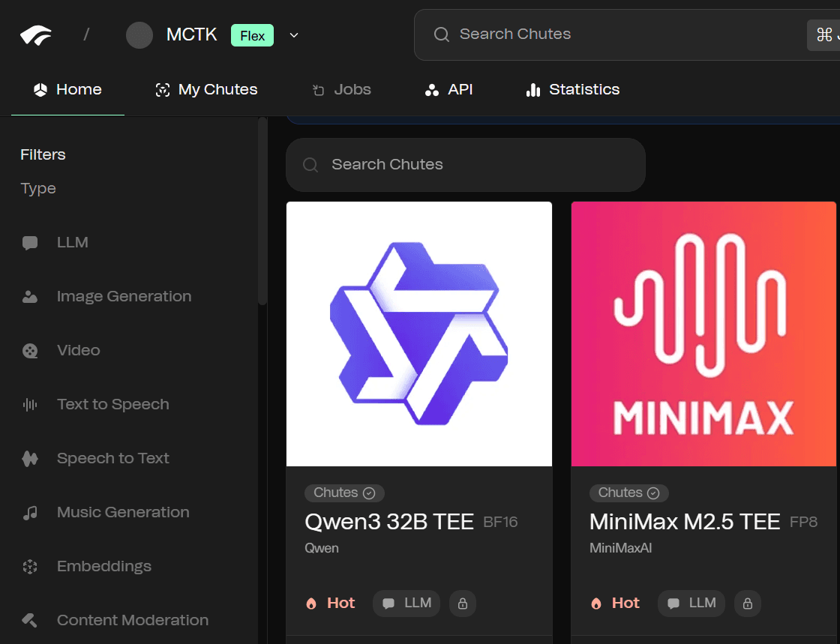Click the Text to Speech waveform icon

pos(30,405)
